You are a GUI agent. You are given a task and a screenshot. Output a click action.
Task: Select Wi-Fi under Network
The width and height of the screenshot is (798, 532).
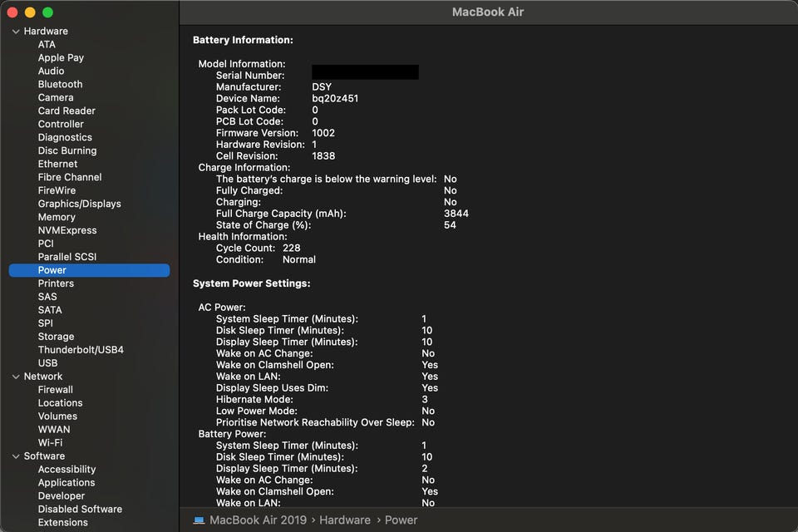click(50, 443)
